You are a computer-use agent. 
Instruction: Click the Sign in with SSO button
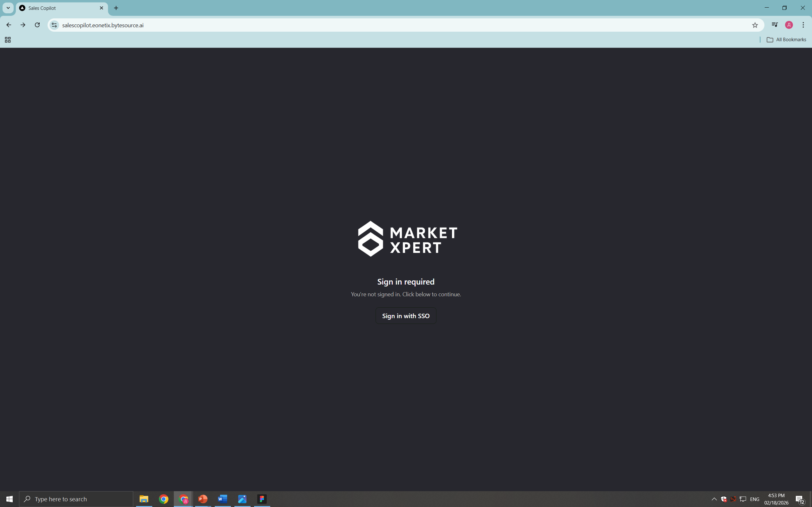pos(406,316)
